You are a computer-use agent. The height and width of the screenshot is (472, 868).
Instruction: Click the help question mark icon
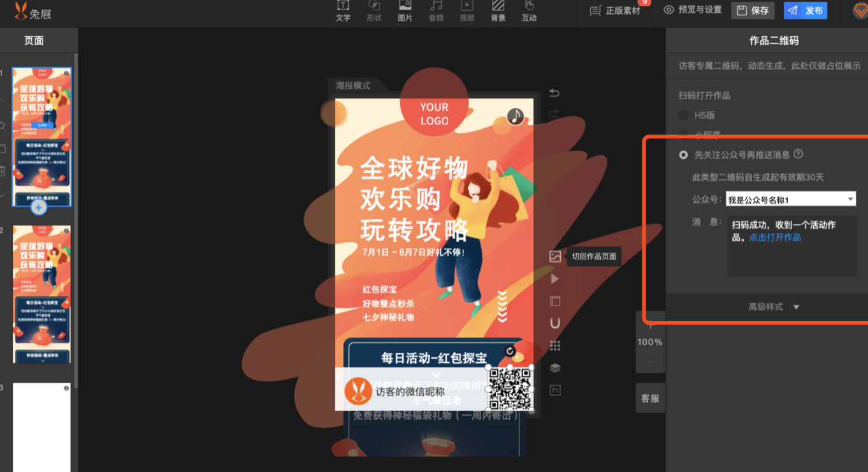799,154
